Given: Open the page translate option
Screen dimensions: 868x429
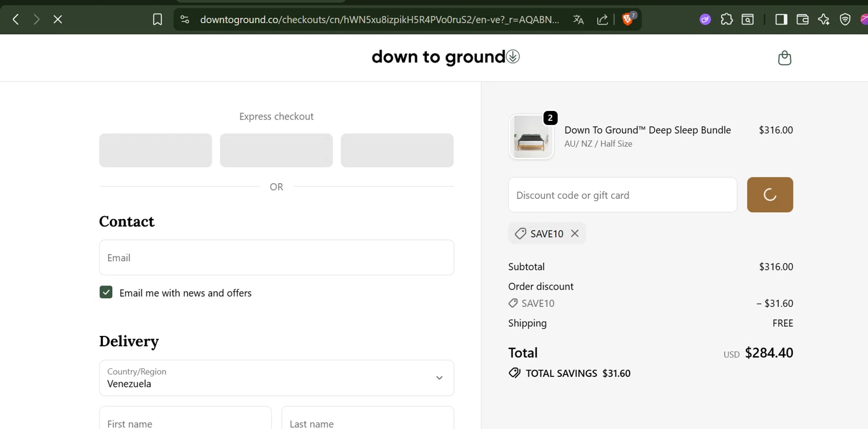Looking at the screenshot, I should coord(579,20).
